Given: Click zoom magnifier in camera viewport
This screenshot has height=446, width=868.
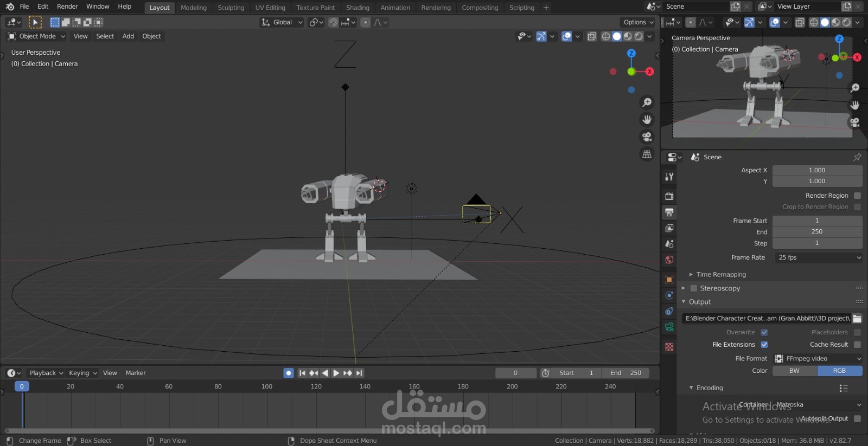Looking at the screenshot, I should click(x=856, y=88).
